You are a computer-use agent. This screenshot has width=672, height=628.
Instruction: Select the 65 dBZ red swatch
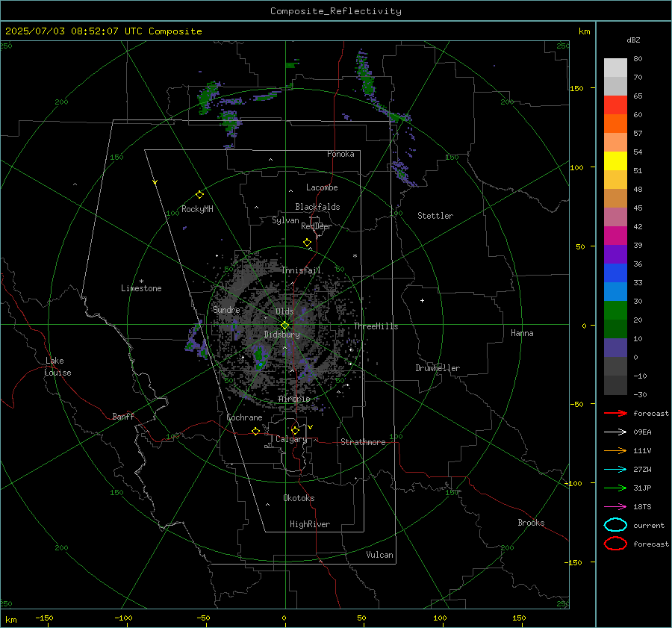615,105
